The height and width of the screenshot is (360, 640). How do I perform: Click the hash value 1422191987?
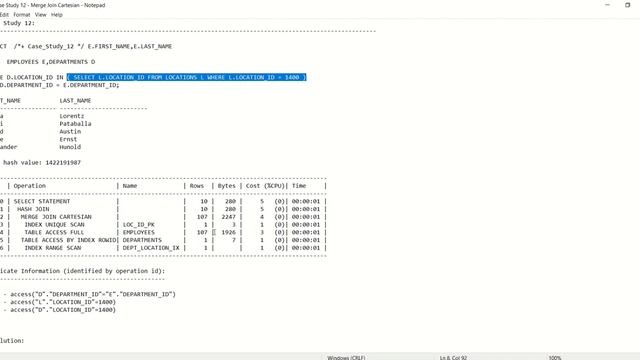[63, 162]
